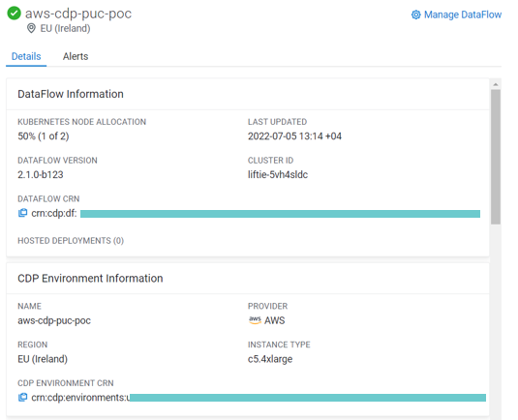Screen dimensions: 518x420
Task: Click the DataFlow Version label
Action: [x=57, y=161]
